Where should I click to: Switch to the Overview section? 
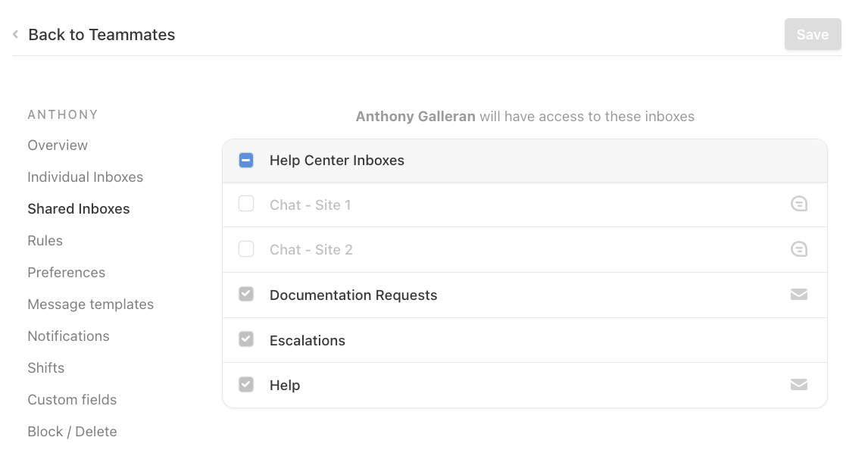tap(58, 145)
